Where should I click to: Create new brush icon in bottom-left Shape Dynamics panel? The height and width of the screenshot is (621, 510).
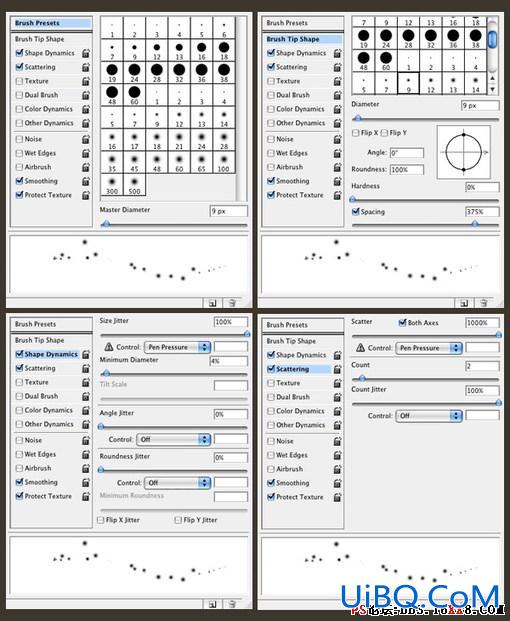[x=213, y=604]
